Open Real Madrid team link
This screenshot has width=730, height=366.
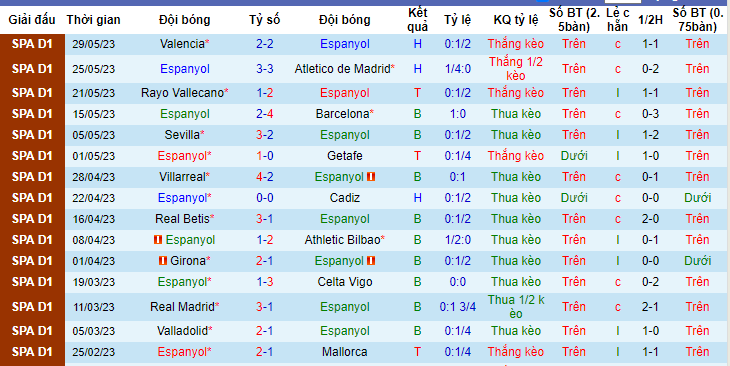[x=182, y=307]
